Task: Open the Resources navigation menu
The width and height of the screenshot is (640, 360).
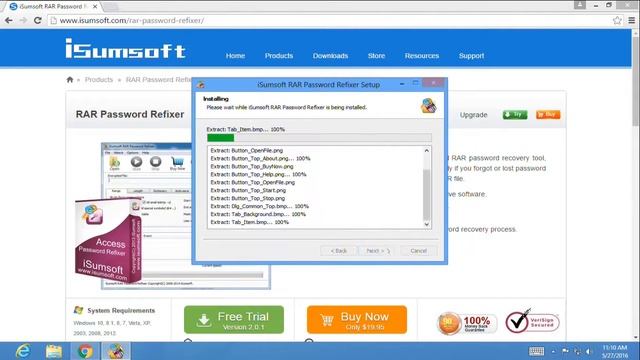Action: (422, 56)
